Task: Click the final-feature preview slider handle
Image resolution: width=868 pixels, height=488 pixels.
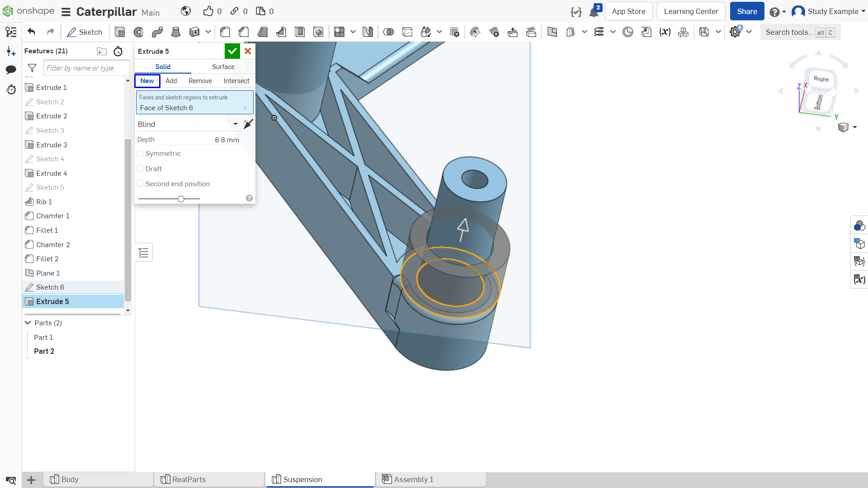Action: pos(181,199)
